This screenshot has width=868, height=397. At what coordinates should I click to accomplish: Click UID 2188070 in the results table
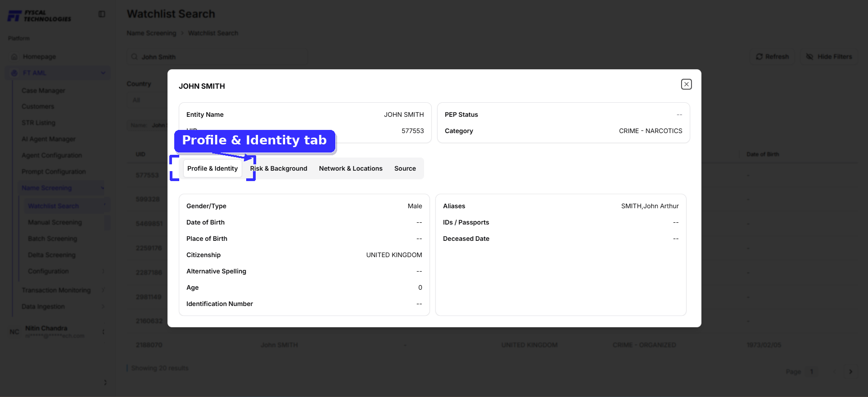(x=149, y=345)
